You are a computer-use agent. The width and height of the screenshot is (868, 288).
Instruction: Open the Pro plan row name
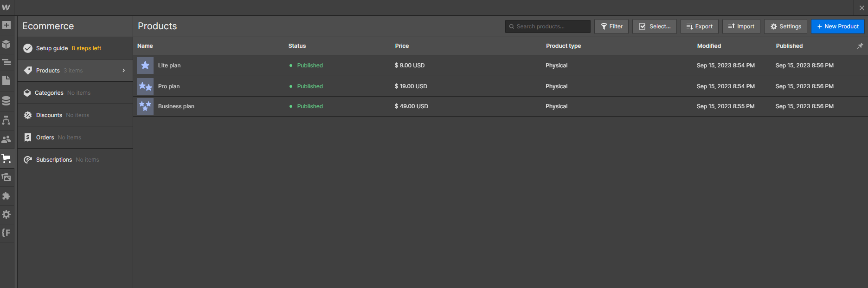tap(169, 86)
